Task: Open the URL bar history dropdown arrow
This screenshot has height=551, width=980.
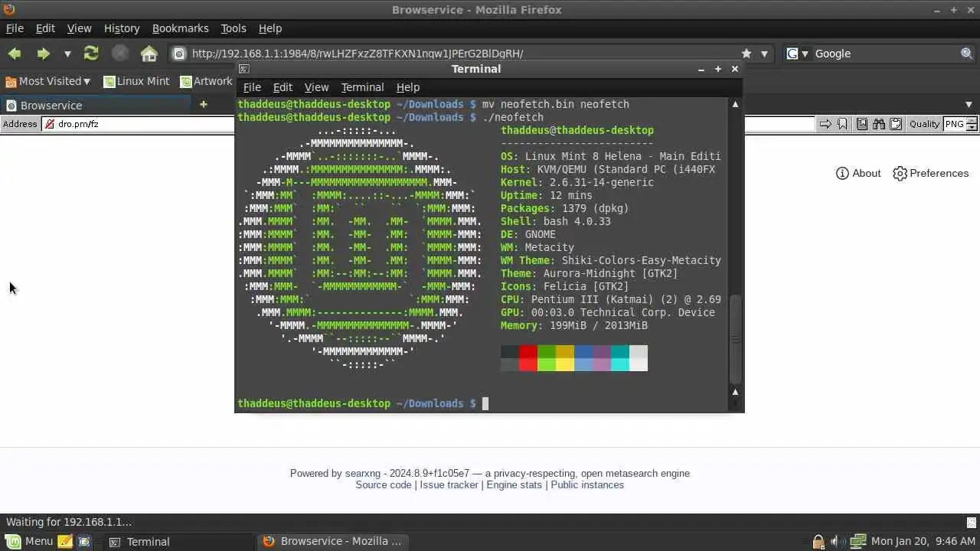Action: pos(764,54)
